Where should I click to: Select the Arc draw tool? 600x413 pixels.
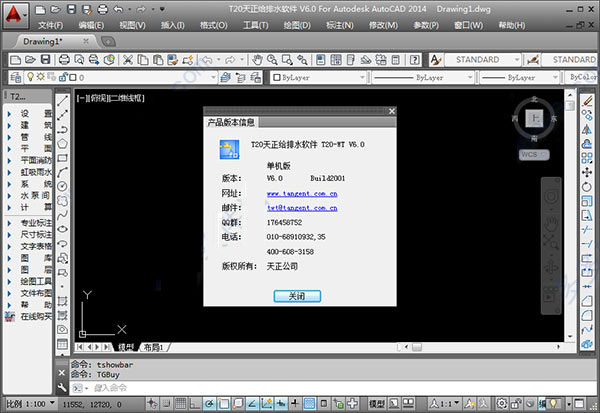click(x=62, y=172)
